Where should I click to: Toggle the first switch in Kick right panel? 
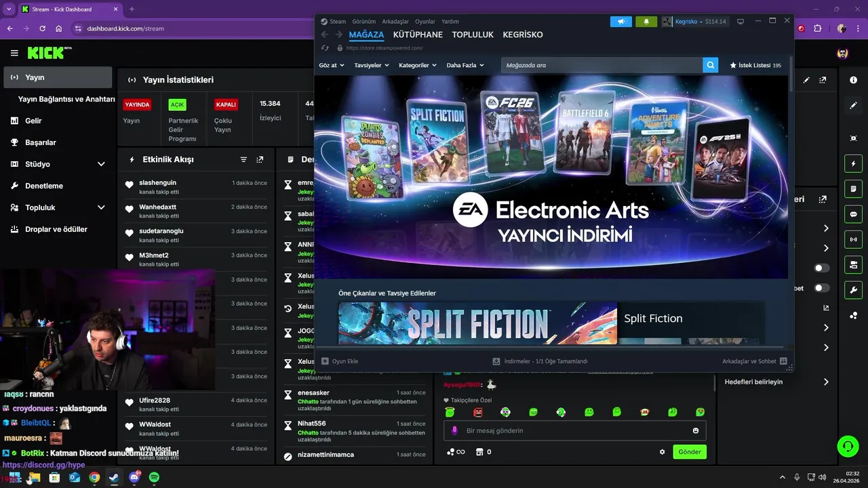click(x=822, y=268)
